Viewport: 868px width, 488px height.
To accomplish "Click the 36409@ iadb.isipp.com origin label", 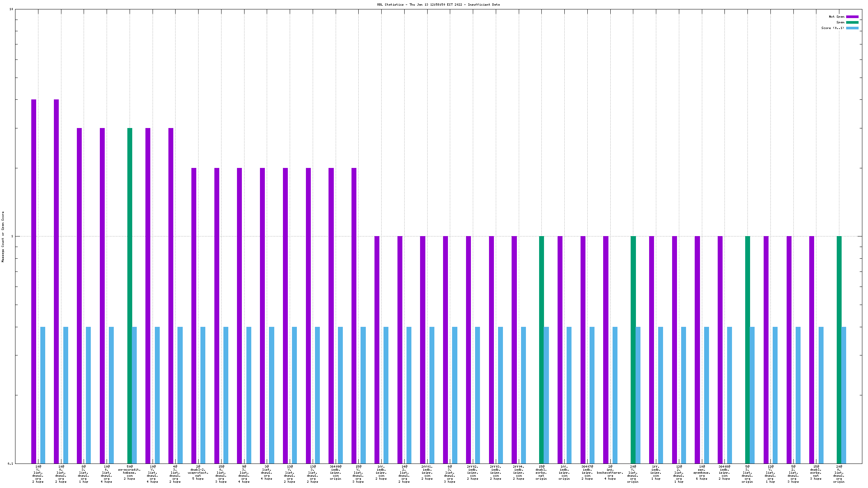I will click(335, 473).
